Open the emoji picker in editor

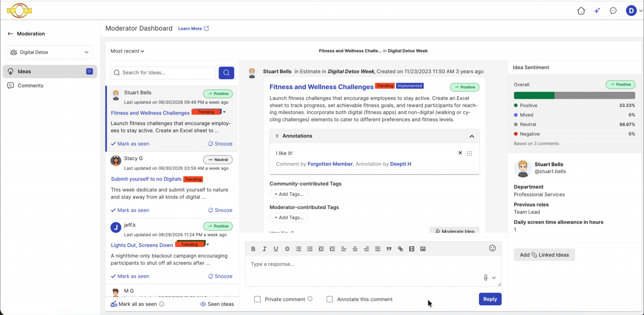pyautogui.click(x=492, y=248)
